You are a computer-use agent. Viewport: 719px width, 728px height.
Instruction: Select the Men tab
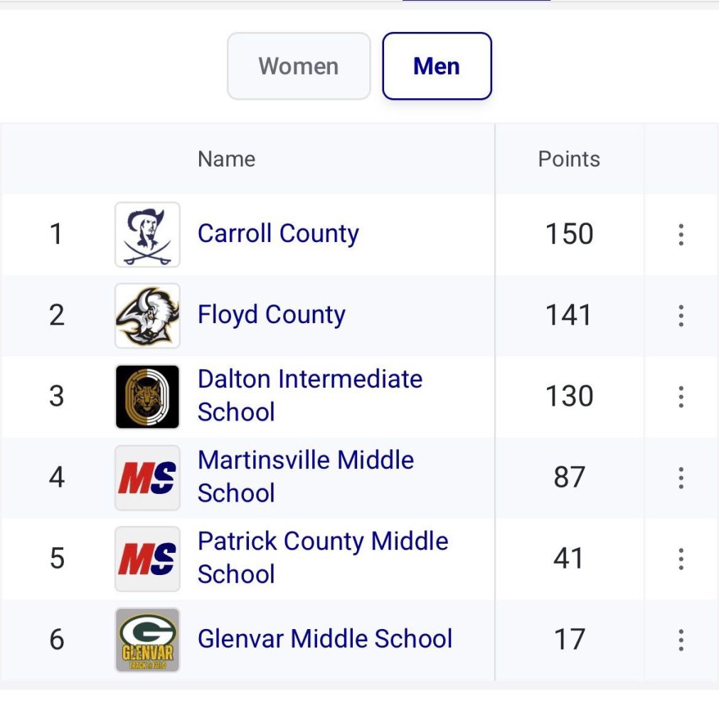[437, 66]
